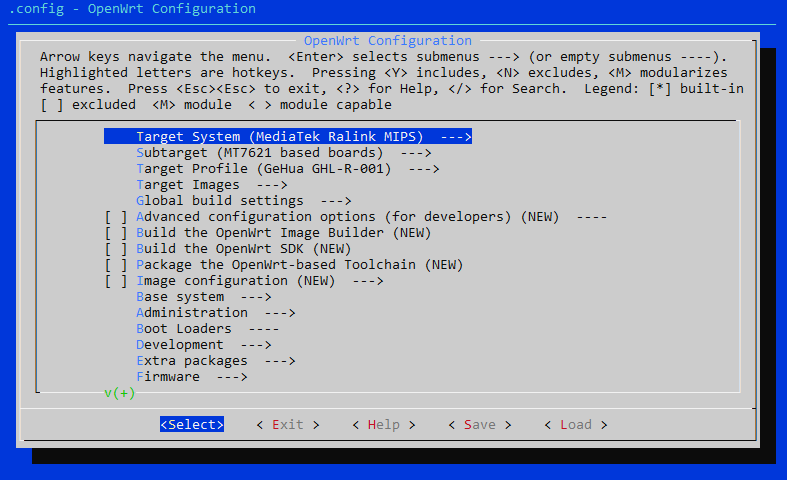Click the 'OpenWrt Configuration' dialog heading

click(387, 41)
